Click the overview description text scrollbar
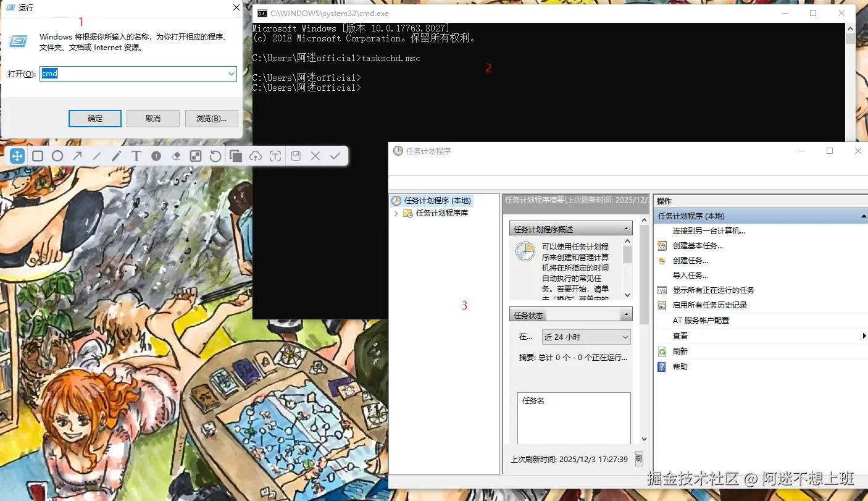 pos(627,268)
